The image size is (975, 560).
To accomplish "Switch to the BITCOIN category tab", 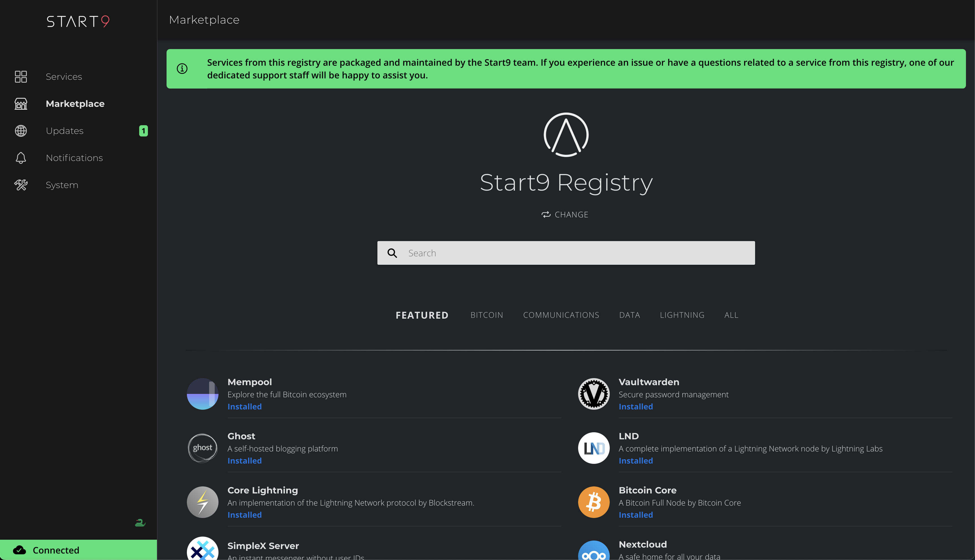I will click(487, 315).
